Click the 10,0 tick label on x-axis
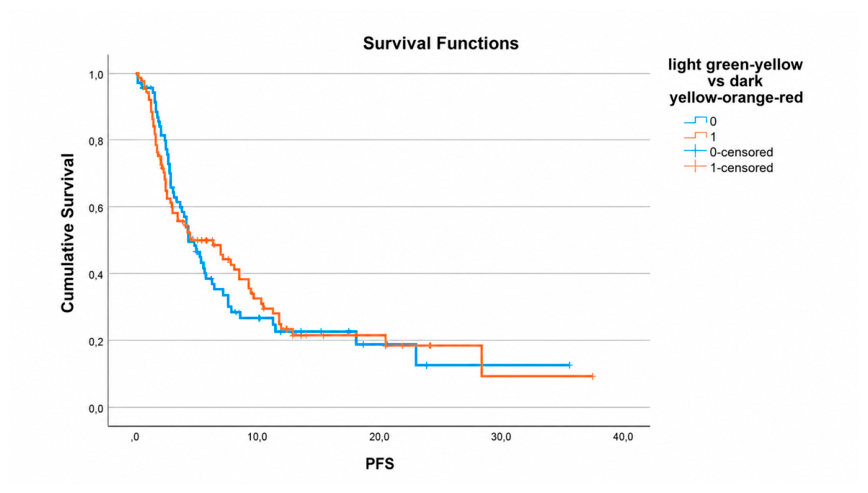The height and width of the screenshot is (493, 868). tap(257, 437)
